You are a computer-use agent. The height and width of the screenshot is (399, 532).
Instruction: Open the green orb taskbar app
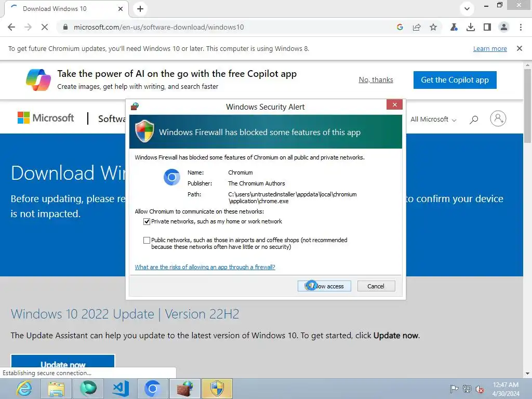[88, 389]
